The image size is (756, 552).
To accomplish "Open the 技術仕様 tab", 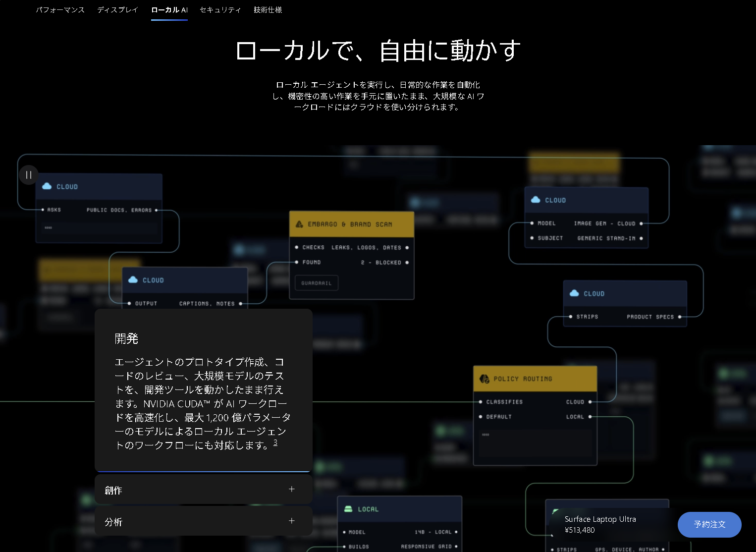I will point(268,10).
